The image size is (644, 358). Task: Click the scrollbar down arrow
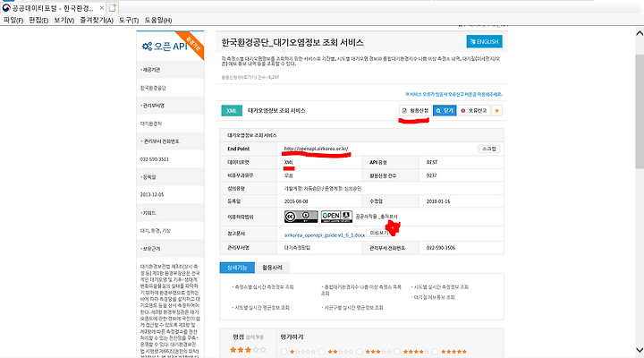point(640,350)
